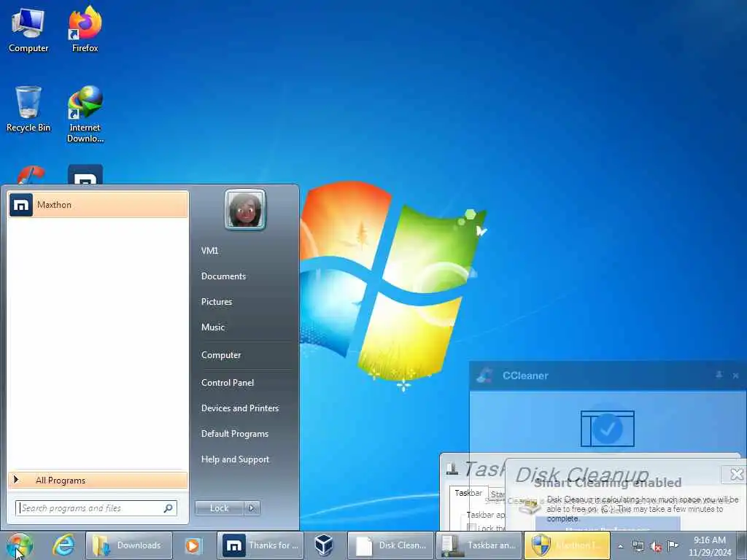Viewport: 747px width, 560px height.
Task: Click the highlighted UAC shield taskbar button
Action: pyautogui.click(x=567, y=545)
